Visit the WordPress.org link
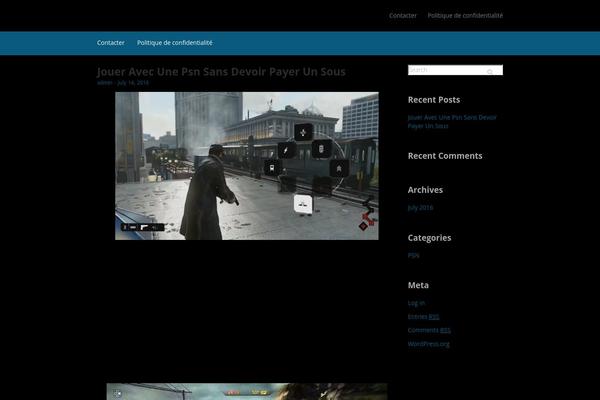Image resolution: width=600 pixels, height=400 pixels. click(x=429, y=344)
